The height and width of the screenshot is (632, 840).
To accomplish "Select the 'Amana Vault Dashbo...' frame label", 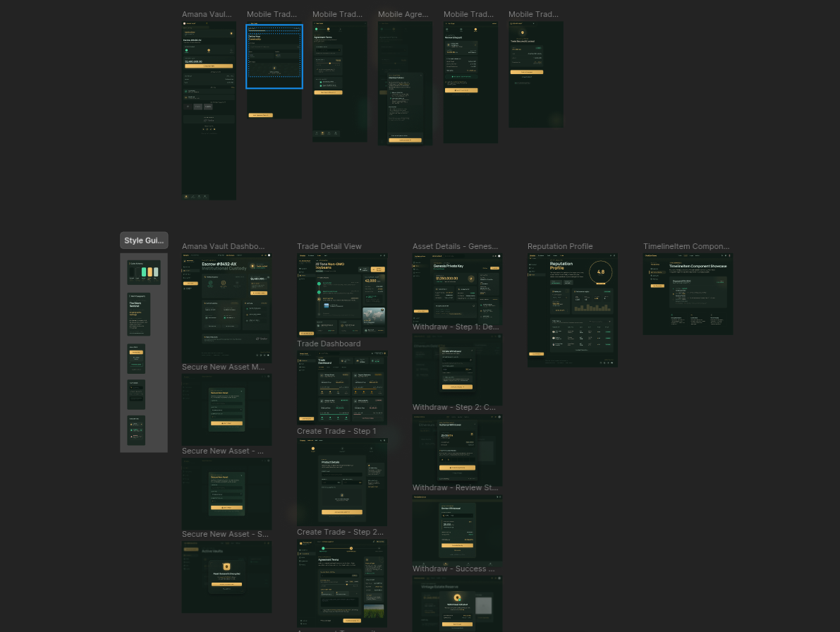I will tap(224, 246).
